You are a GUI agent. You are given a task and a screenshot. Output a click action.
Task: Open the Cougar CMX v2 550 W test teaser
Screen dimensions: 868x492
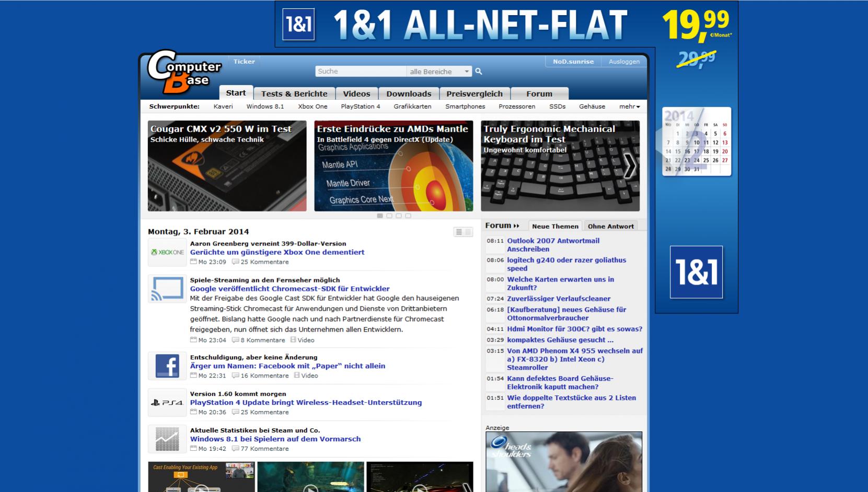click(x=227, y=166)
